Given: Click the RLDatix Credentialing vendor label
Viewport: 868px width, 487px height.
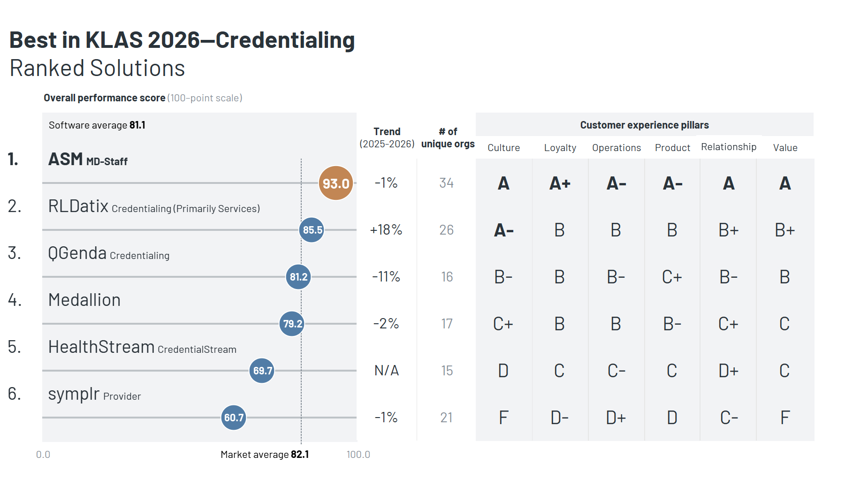Looking at the screenshot, I should 154,207.
